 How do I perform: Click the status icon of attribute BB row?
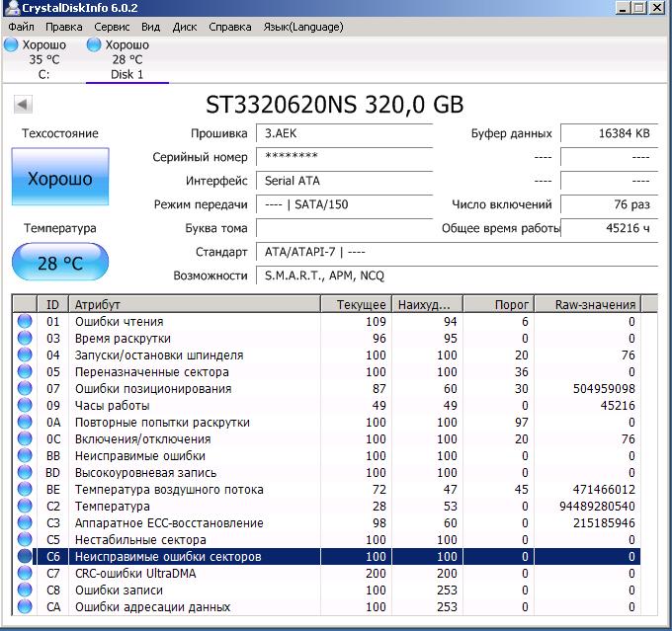click(25, 455)
